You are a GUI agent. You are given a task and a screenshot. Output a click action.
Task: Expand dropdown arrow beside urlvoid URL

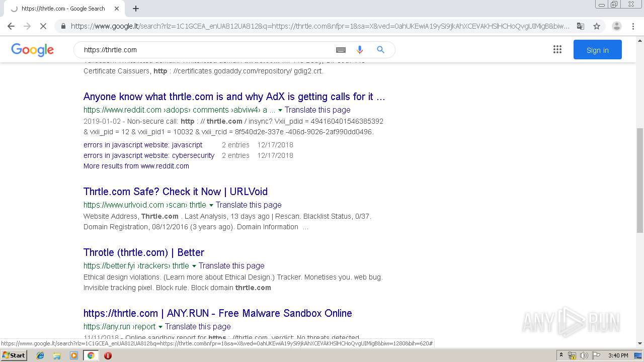click(x=211, y=205)
